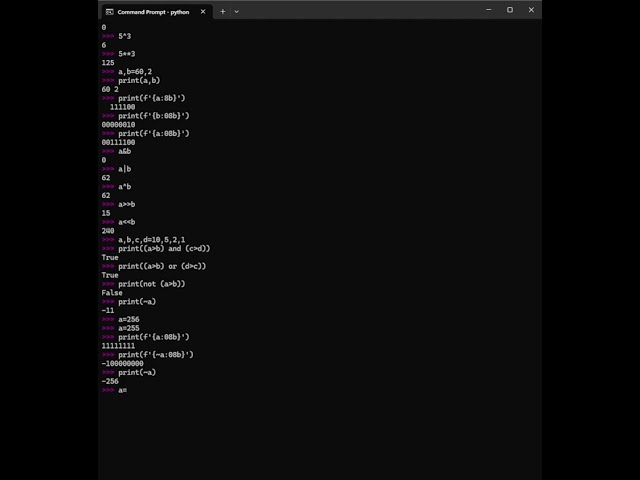Screen dimensions: 640x480
Task: Minimize the terminal window
Action: pos(489,10)
